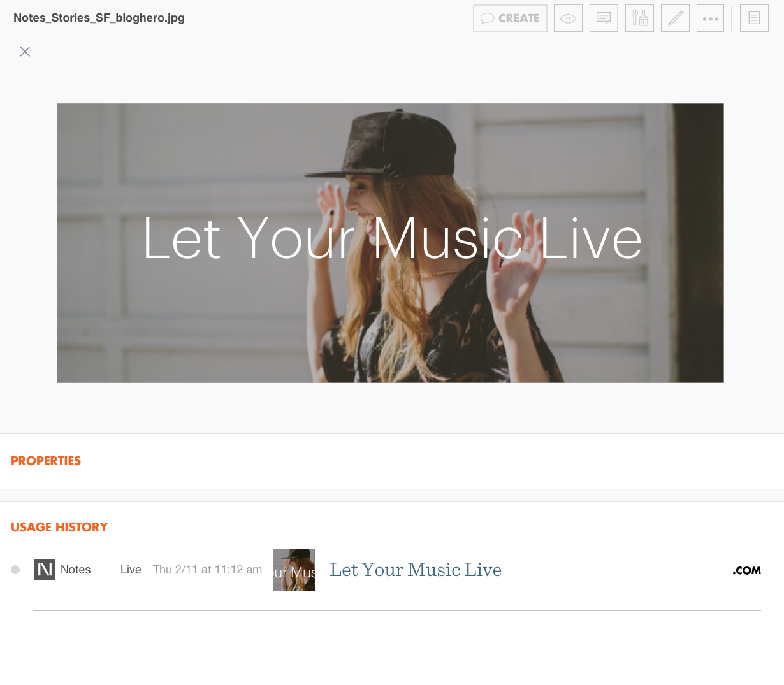
Task: Open the tools wrench-and-brush icon
Action: (639, 18)
